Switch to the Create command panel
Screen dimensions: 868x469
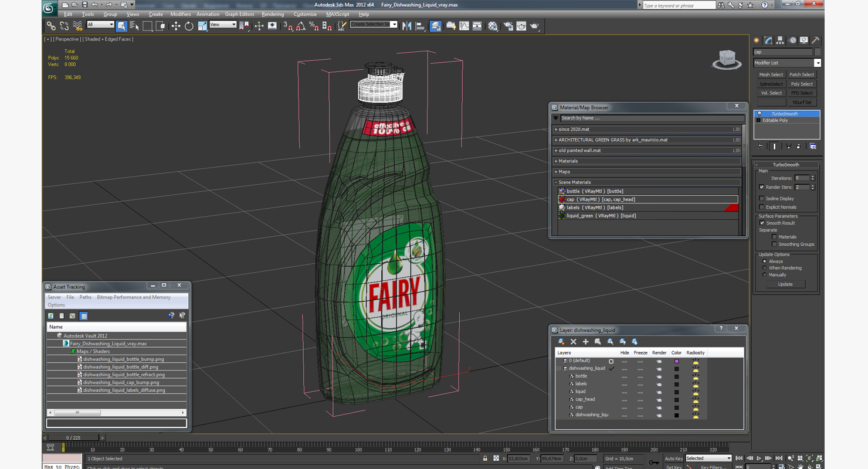point(757,40)
